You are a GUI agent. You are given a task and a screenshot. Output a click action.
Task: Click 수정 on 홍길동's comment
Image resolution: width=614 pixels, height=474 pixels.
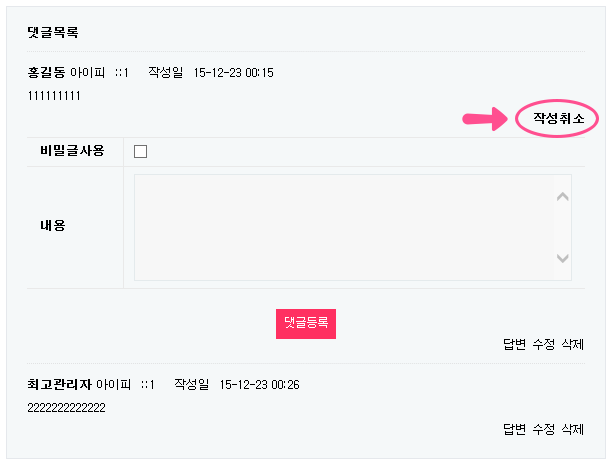544,345
